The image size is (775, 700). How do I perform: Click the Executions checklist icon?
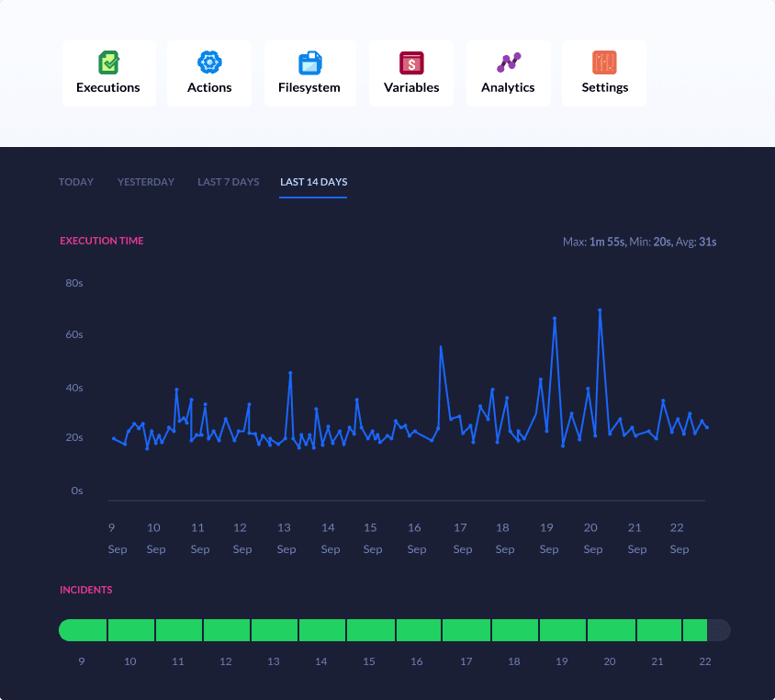108,62
